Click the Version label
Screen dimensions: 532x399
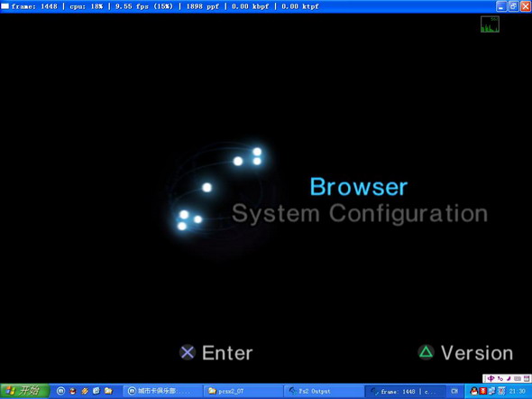pyautogui.click(x=477, y=353)
